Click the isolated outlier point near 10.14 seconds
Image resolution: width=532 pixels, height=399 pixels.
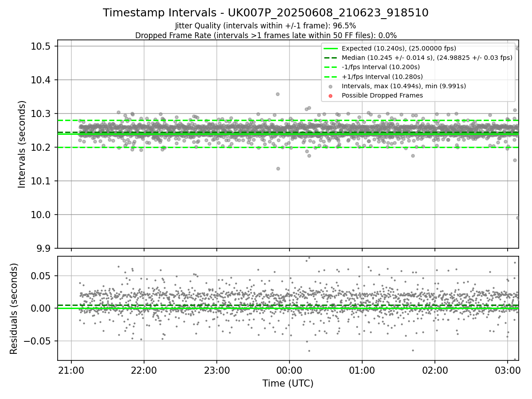(x=278, y=168)
